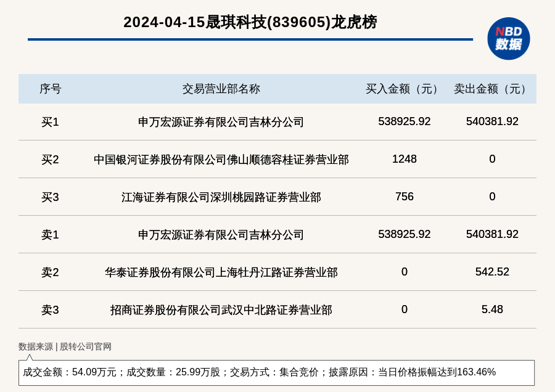Viewport: 555px width, 392px height.
Task: Click the buy amount 0 in the 卖3 row
Action: 404,309
